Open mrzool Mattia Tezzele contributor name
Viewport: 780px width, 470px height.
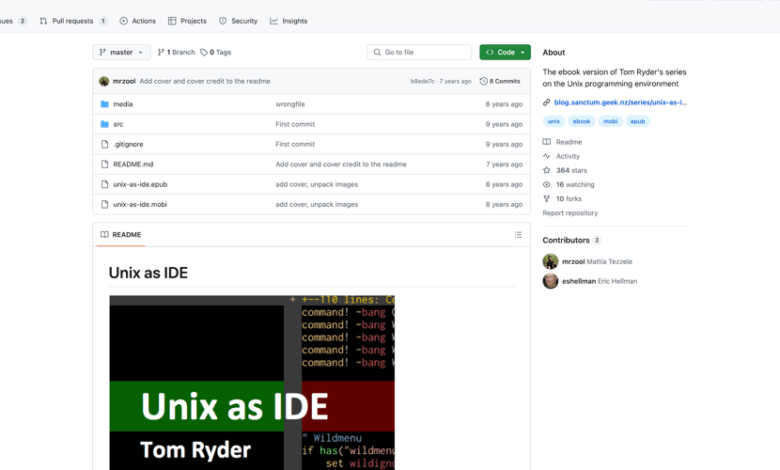(x=597, y=262)
